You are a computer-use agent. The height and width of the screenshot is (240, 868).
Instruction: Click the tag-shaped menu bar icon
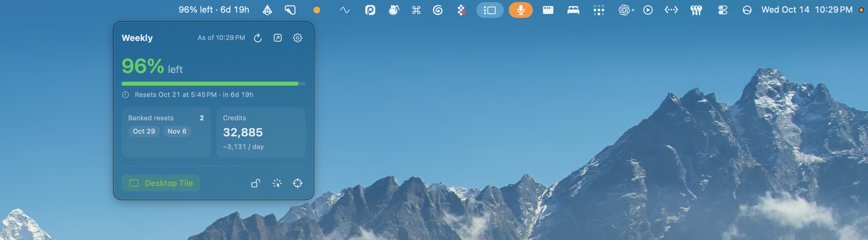tap(290, 10)
